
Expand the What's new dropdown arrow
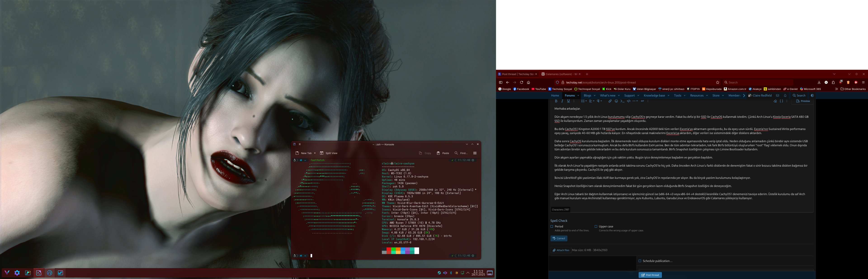619,96
